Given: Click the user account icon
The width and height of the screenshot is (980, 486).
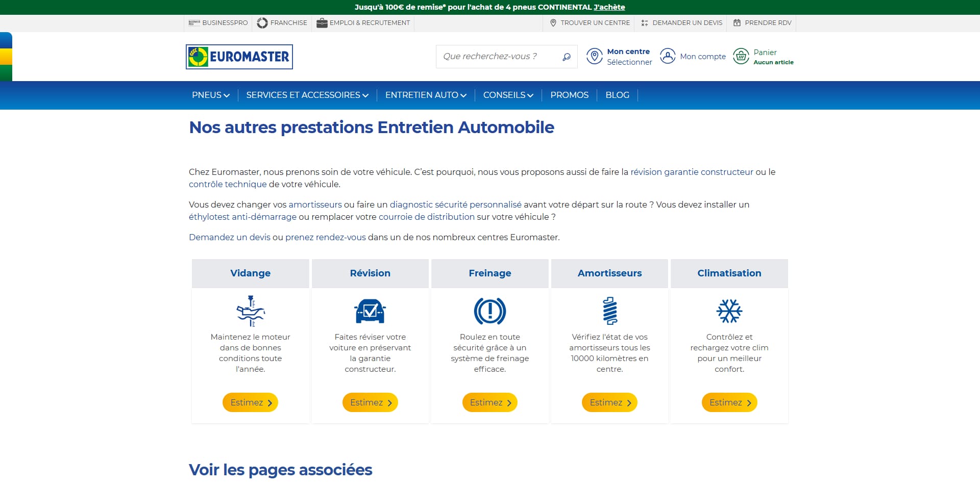Looking at the screenshot, I should click(668, 56).
